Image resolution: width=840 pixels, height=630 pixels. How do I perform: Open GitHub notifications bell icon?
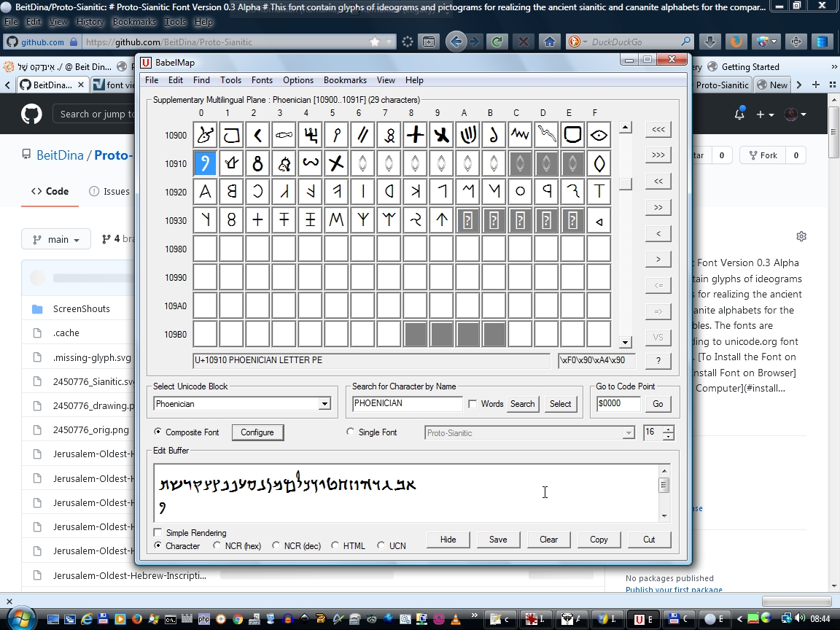pos(739,114)
